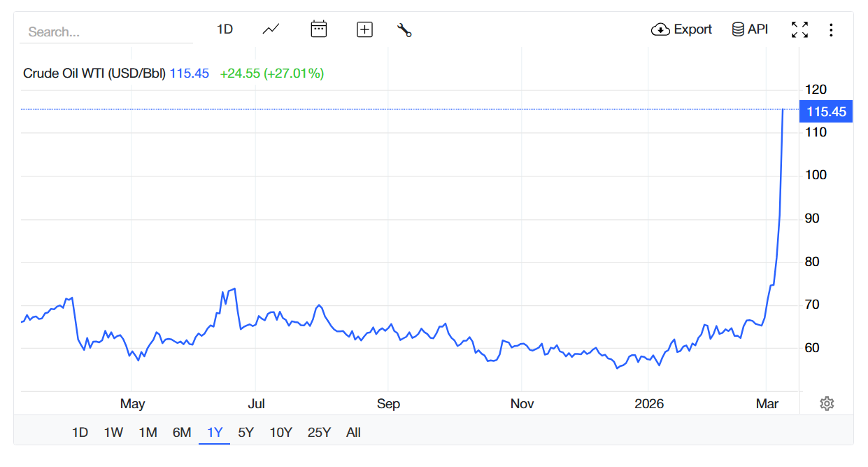
Task: Select the 10Y range tab
Action: click(280, 433)
